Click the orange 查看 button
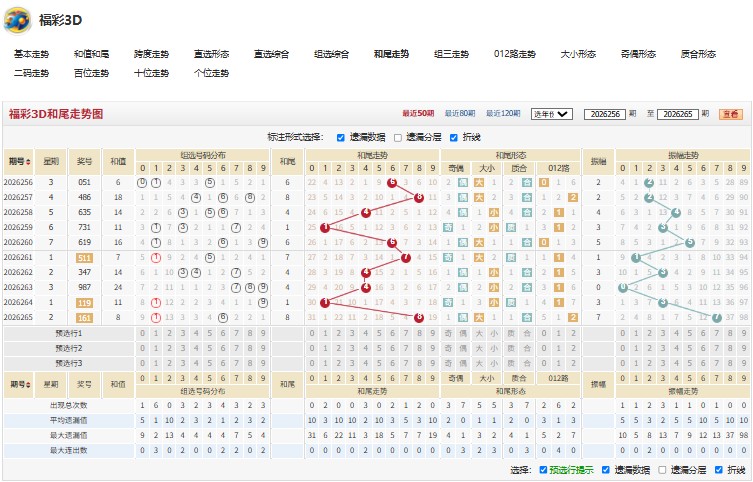753x482 pixels. pyautogui.click(x=730, y=114)
